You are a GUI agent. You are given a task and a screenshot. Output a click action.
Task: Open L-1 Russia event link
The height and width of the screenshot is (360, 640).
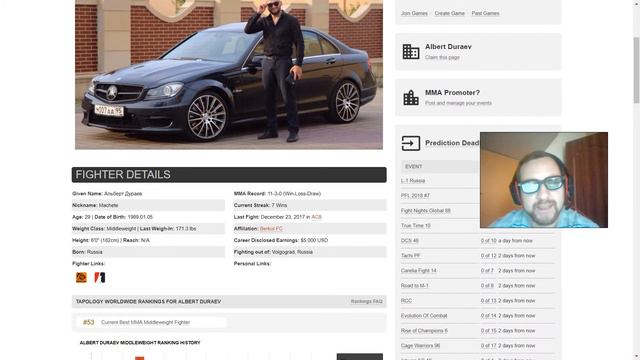(x=413, y=181)
